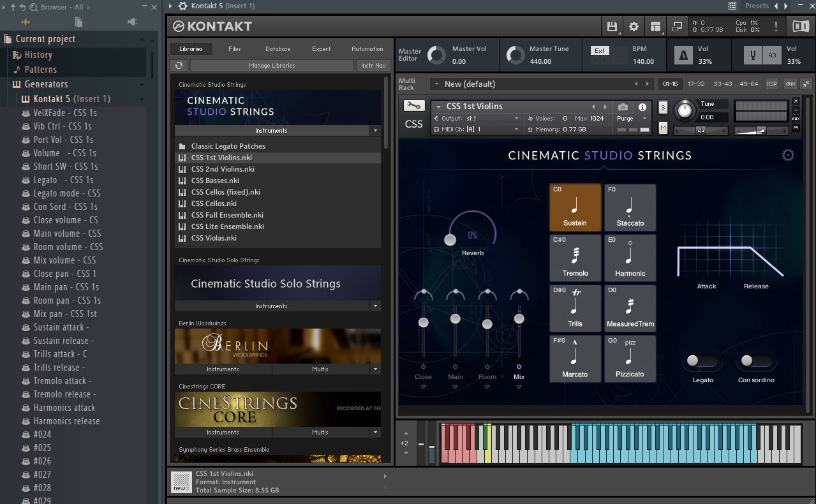The width and height of the screenshot is (816, 504).
Task: Select the Tremolo articulation
Action: tap(575, 258)
